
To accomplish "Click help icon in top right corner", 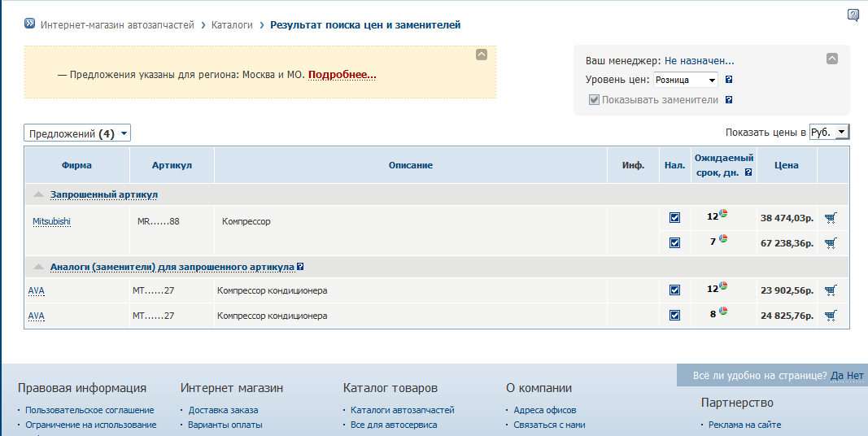I will tap(853, 15).
